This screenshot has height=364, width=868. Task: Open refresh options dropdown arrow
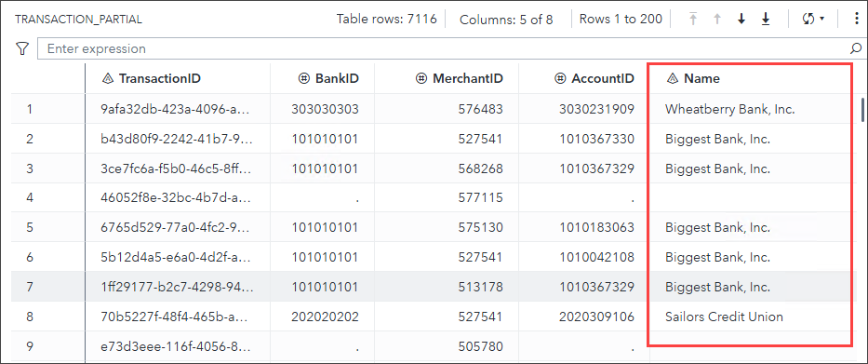click(x=821, y=19)
